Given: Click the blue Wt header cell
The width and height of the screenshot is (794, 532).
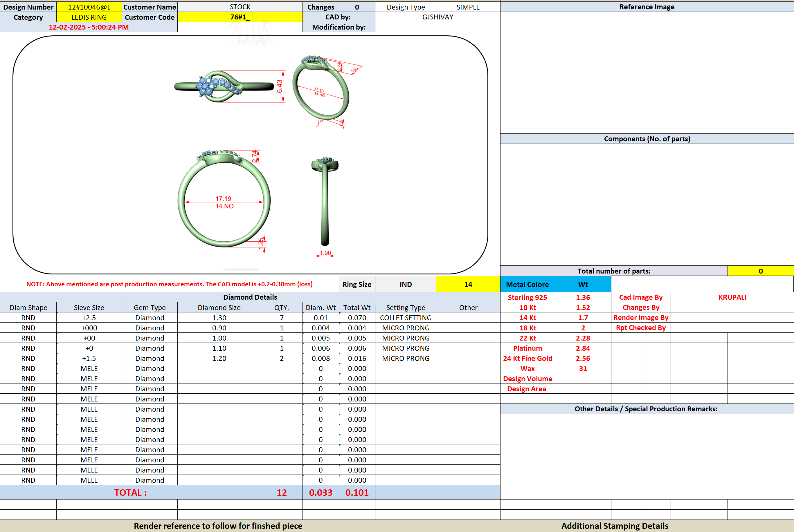Looking at the screenshot, I should tap(583, 284).
